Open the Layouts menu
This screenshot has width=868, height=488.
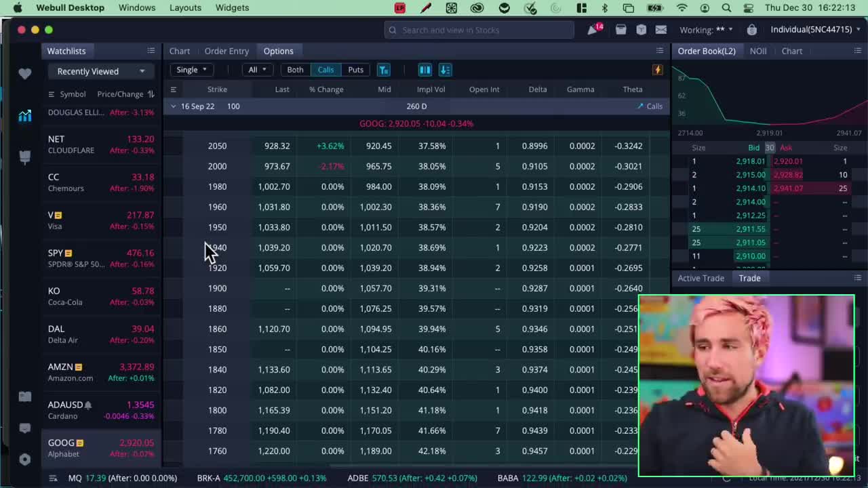[x=185, y=7]
